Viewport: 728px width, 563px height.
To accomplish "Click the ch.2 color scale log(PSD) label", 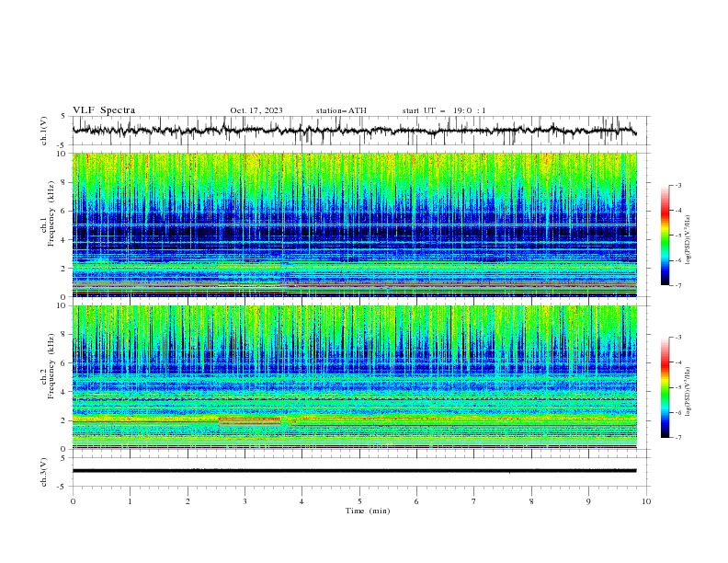I will pyautogui.click(x=688, y=392).
